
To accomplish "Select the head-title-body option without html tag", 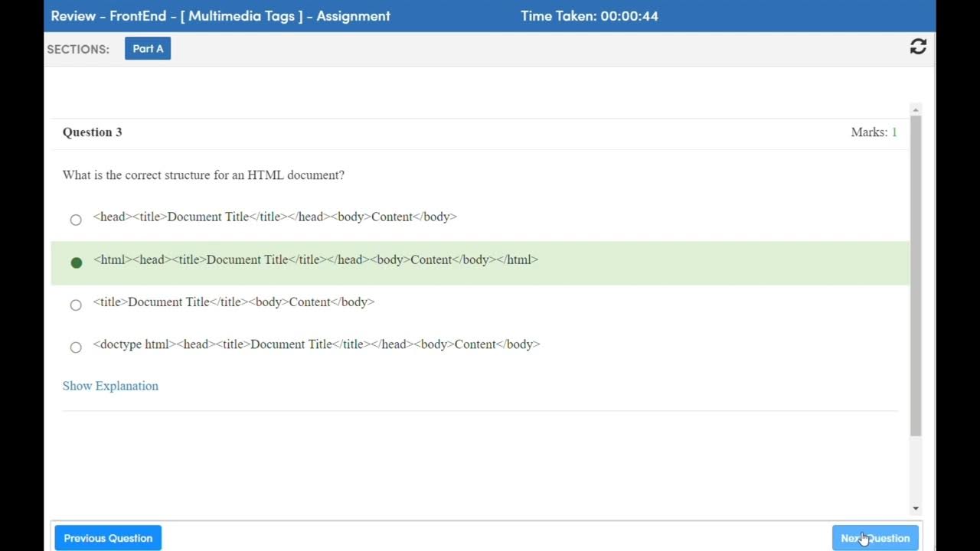I will point(76,220).
